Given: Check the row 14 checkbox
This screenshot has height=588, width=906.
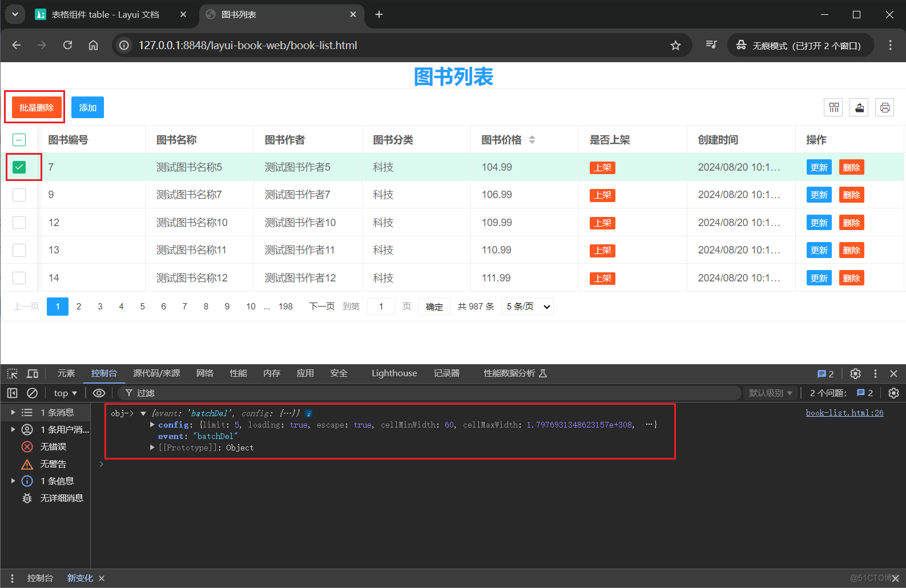Looking at the screenshot, I should click(x=19, y=278).
